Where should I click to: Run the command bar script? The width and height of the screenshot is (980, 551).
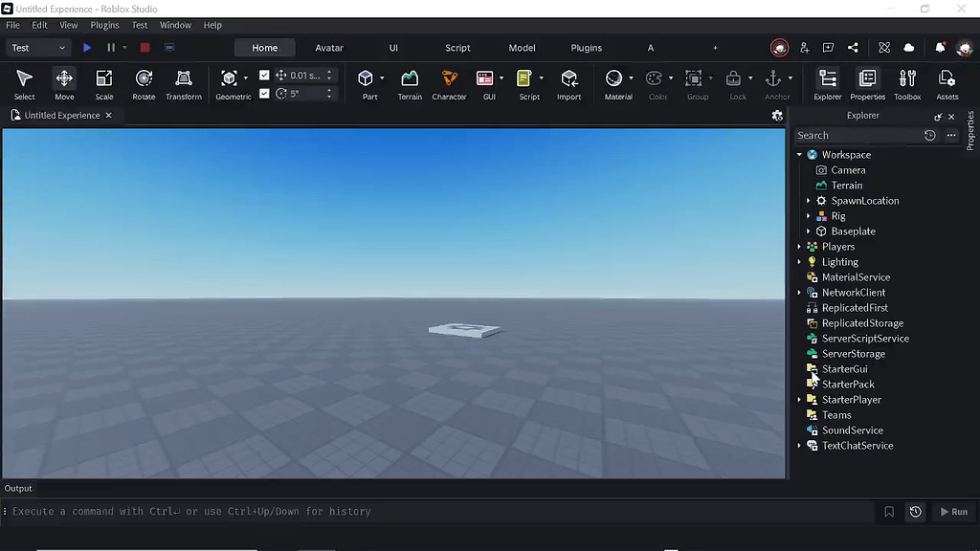click(x=954, y=512)
